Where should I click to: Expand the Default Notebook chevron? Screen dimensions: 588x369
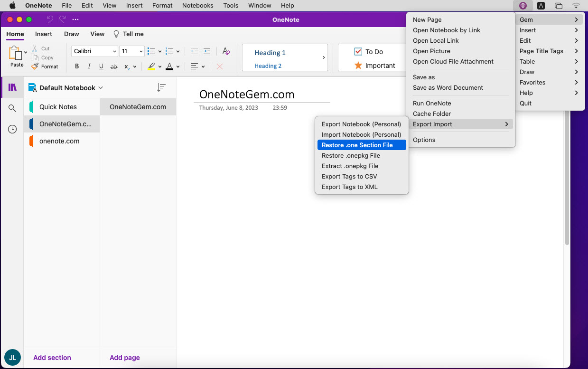point(101,88)
